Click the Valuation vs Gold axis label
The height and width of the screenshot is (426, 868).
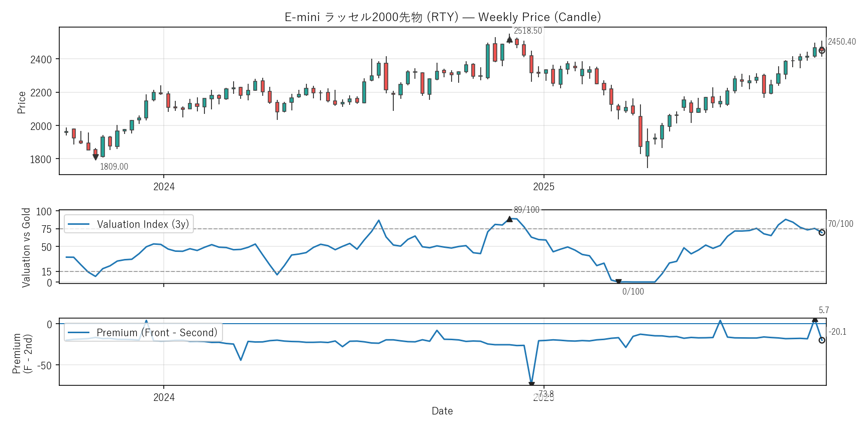click(26, 247)
